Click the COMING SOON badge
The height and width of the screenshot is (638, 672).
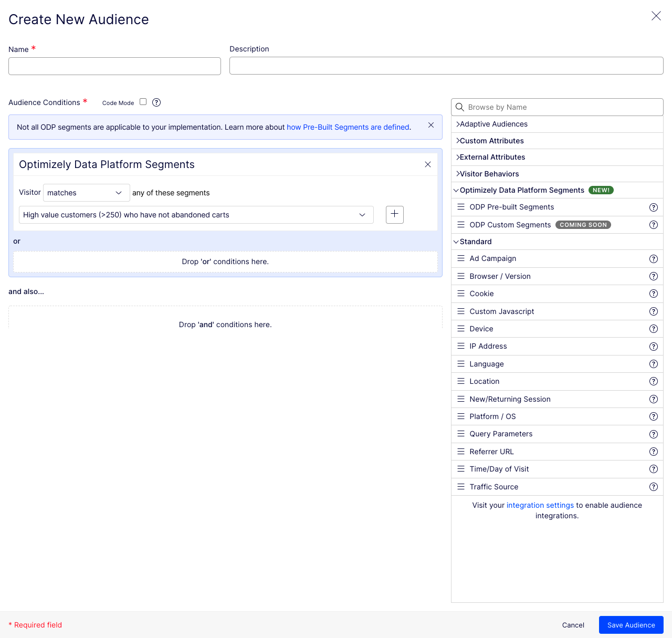tap(583, 225)
